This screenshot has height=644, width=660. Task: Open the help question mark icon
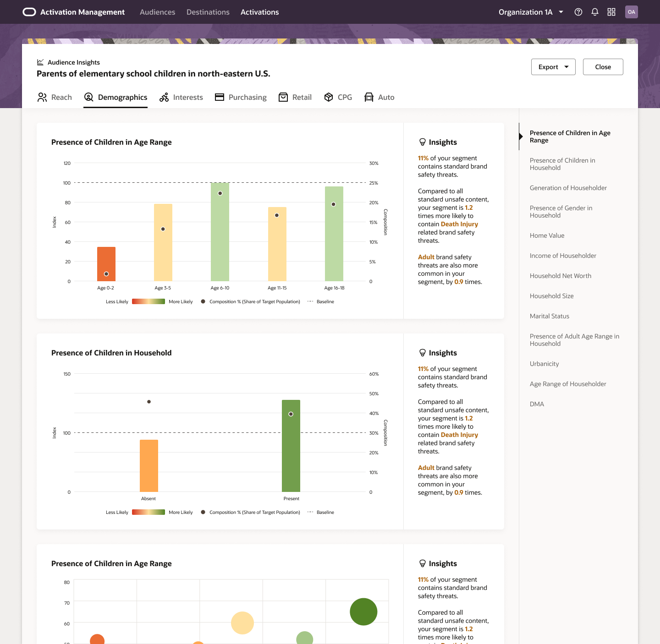pos(578,12)
